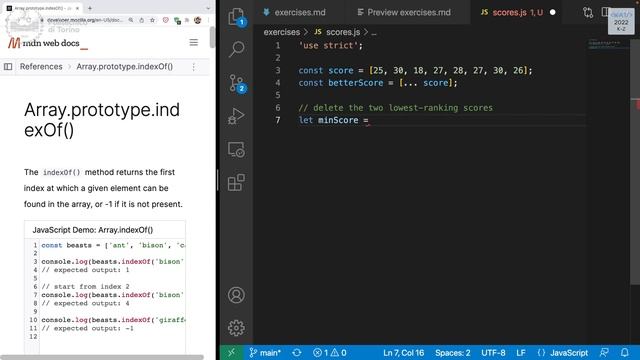This screenshot has width=640, height=360.
Task: Click the 'const score' line 3 code
Action: 415,70
